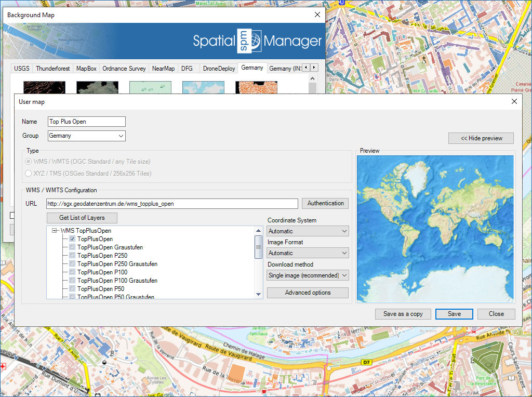The image size is (532, 397).
Task: Save the user map
Action: pos(454,314)
